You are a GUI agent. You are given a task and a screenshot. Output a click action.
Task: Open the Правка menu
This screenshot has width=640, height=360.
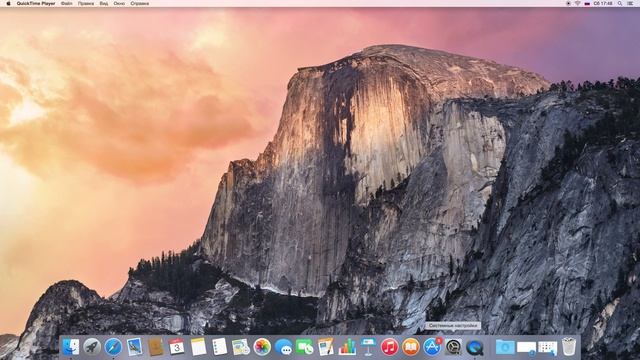point(86,3)
